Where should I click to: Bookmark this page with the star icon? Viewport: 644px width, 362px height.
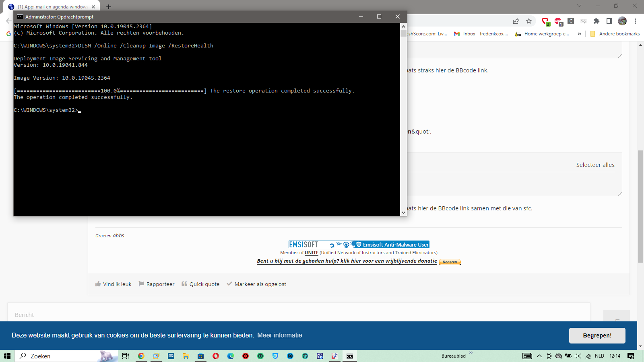[x=529, y=21]
